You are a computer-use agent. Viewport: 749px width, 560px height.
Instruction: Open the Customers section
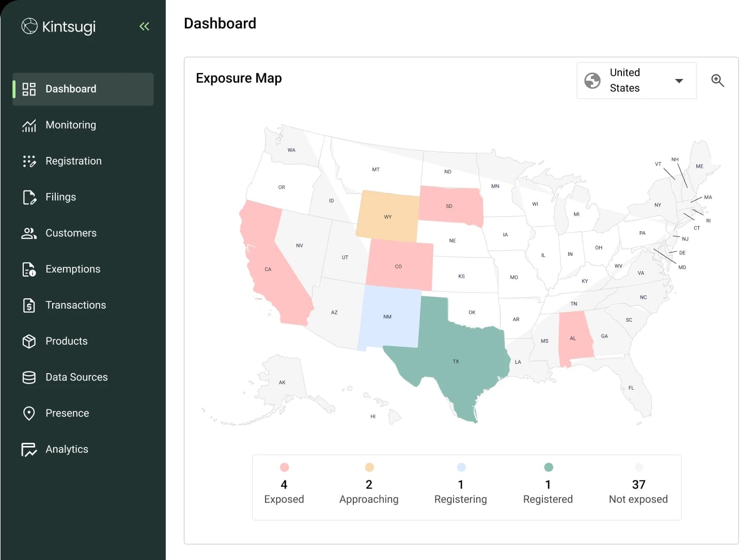tap(83, 233)
